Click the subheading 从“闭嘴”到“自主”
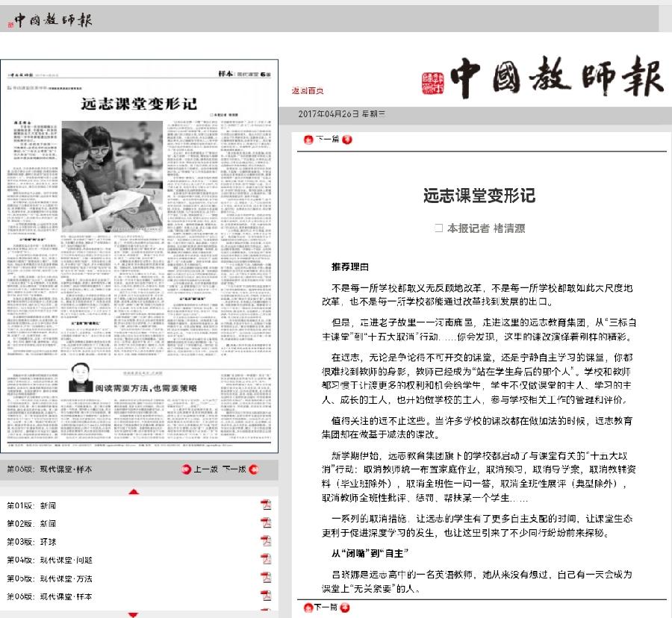672x618 pixels. pos(370,554)
